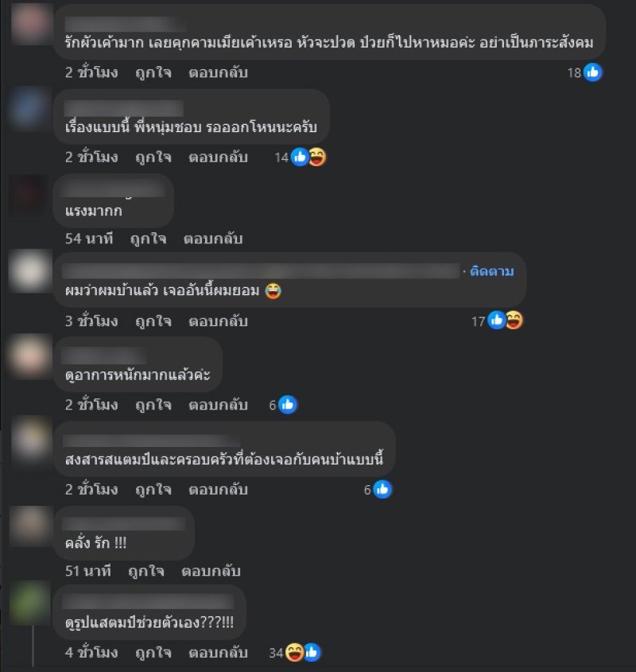636x672 pixels.
Task: Open the profile picture of the แรงมากก commenter
Action: pyautogui.click(x=29, y=195)
